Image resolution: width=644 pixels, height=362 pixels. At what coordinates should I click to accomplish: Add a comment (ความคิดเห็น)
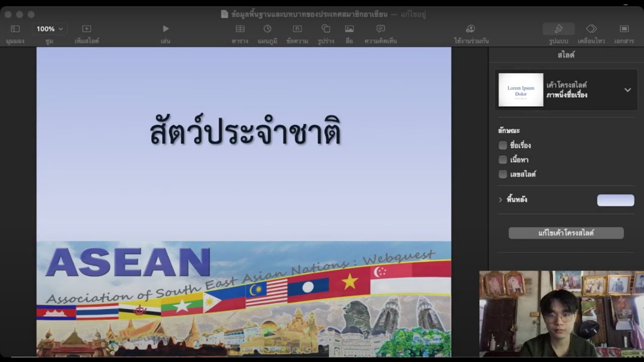[x=381, y=29]
